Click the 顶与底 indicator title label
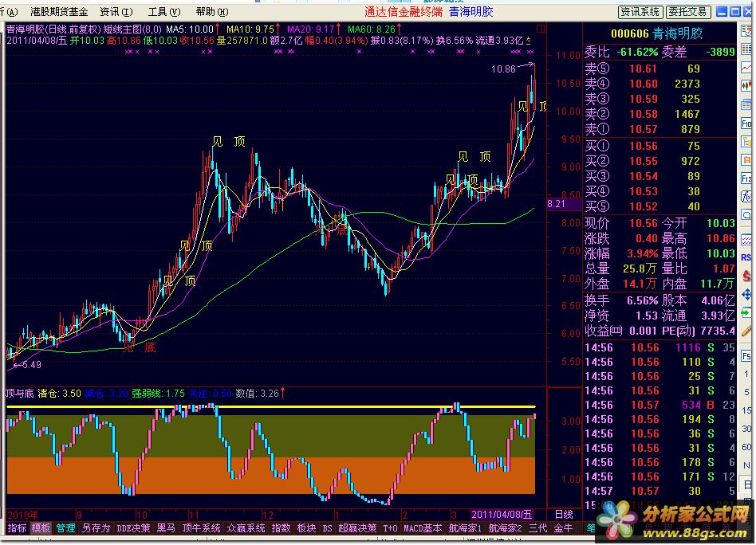The image size is (756, 545). pos(20,394)
